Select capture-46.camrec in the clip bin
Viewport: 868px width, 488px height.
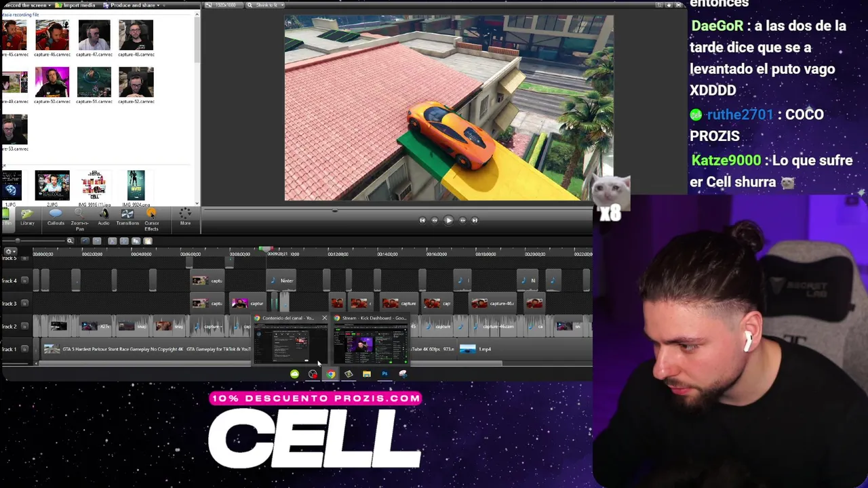point(52,39)
